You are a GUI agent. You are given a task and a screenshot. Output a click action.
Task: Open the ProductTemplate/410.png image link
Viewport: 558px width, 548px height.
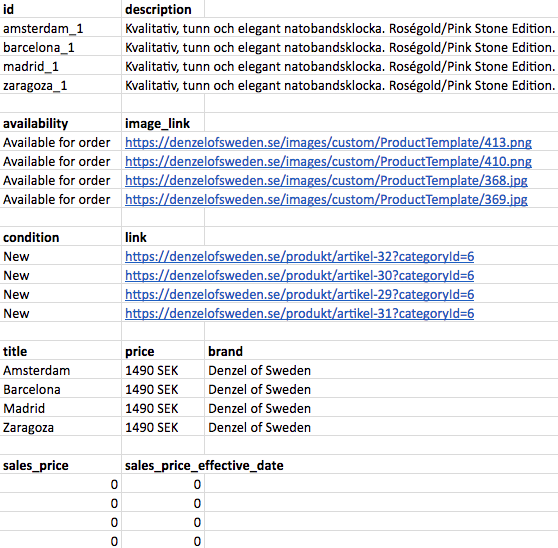pos(328,162)
